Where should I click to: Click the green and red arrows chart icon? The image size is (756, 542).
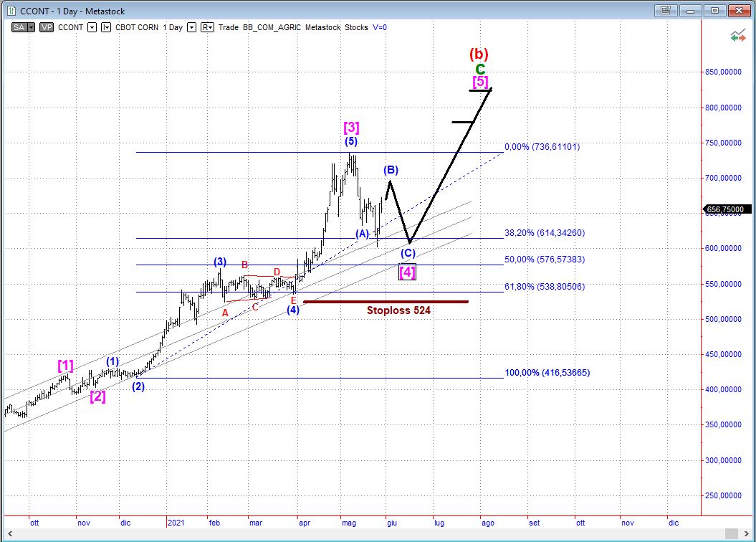tap(737, 36)
